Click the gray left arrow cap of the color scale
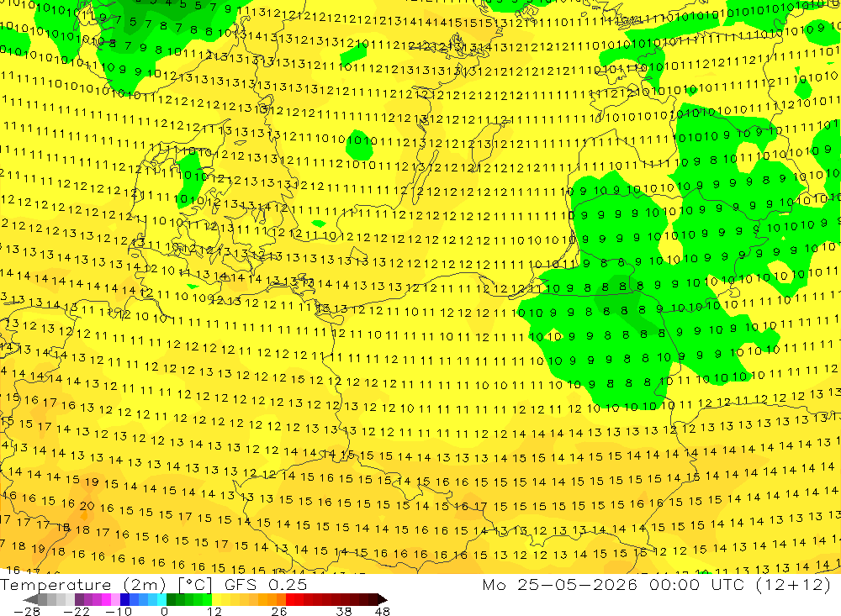Screen dimensions: 841x616 pos(31,599)
